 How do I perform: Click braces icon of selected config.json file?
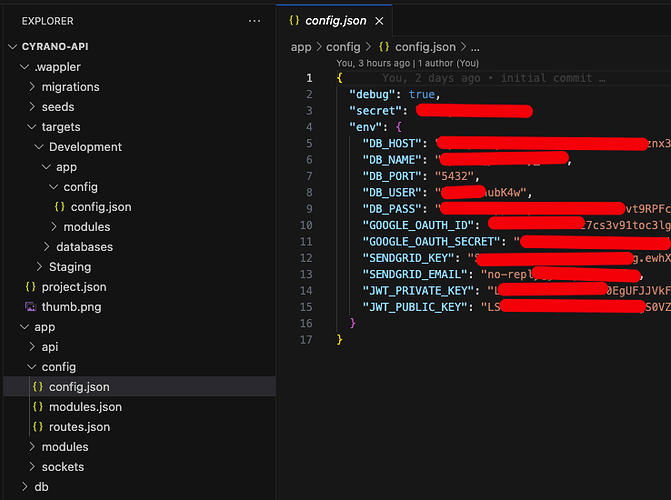pos(38,387)
